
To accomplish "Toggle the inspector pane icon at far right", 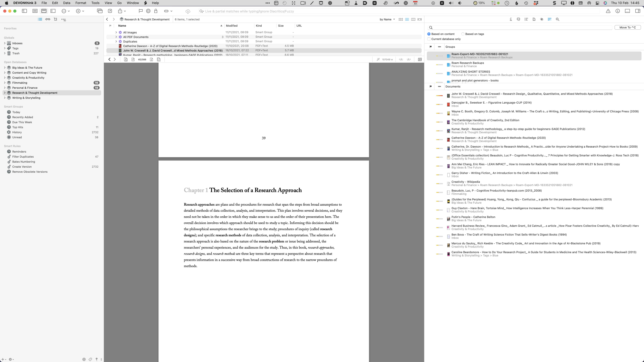I will (x=637, y=11).
